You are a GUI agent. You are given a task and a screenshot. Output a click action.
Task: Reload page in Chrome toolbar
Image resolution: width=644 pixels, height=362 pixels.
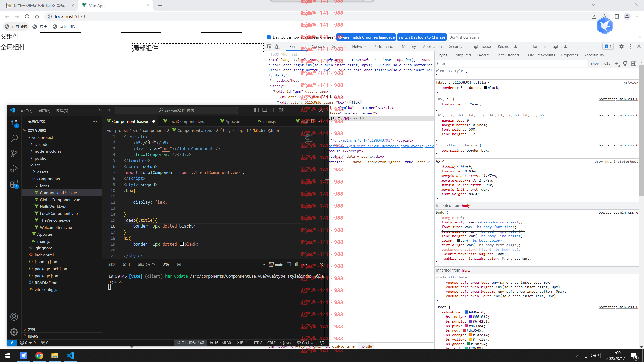pyautogui.click(x=27, y=16)
